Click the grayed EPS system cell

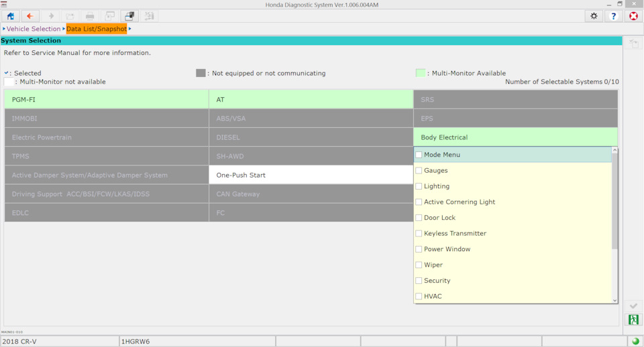515,119
